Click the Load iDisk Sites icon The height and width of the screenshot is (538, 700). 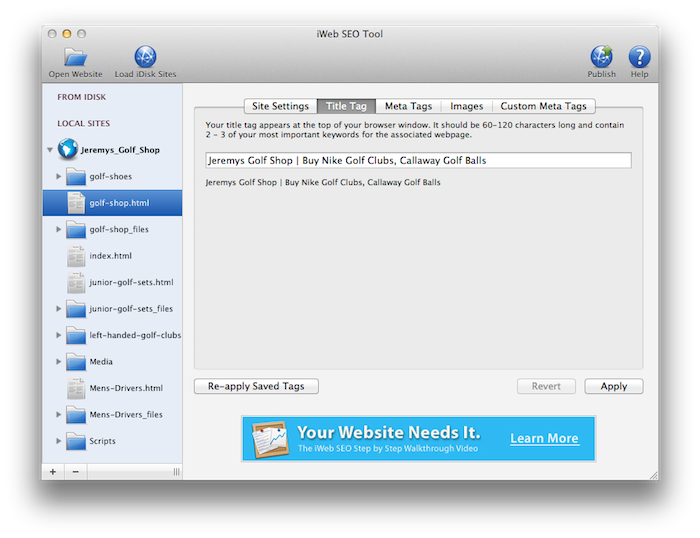click(145, 57)
